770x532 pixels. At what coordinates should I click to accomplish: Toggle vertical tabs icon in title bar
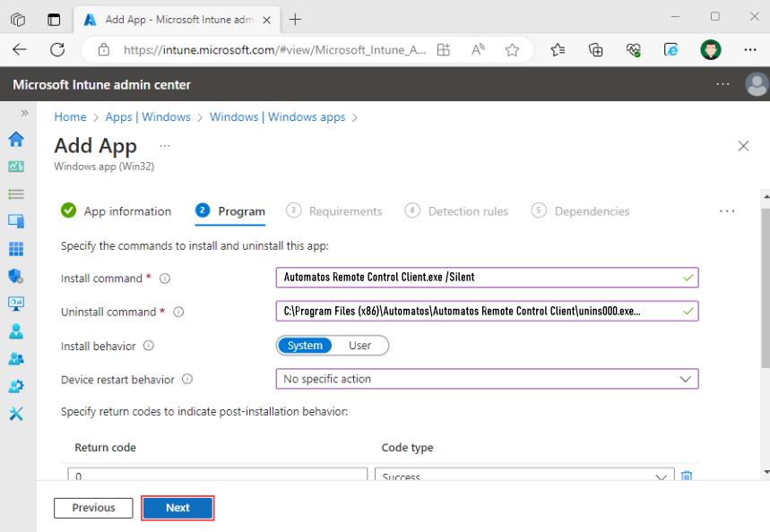click(54, 20)
